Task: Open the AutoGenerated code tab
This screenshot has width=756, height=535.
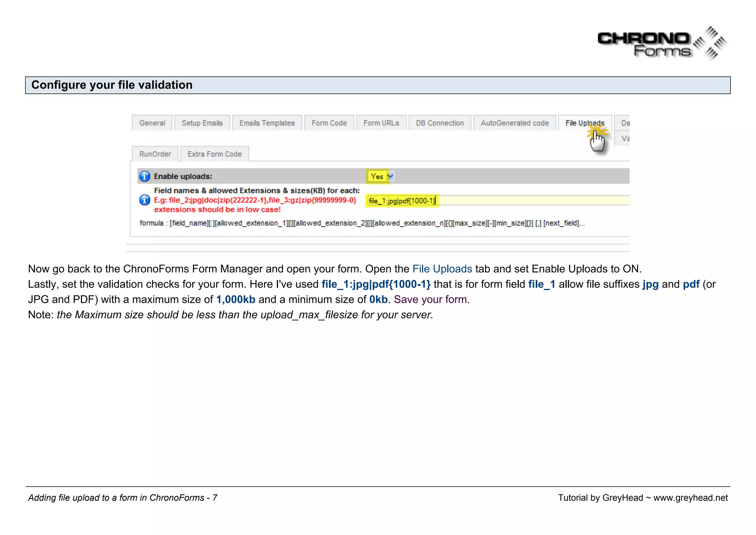Action: pyautogui.click(x=515, y=123)
